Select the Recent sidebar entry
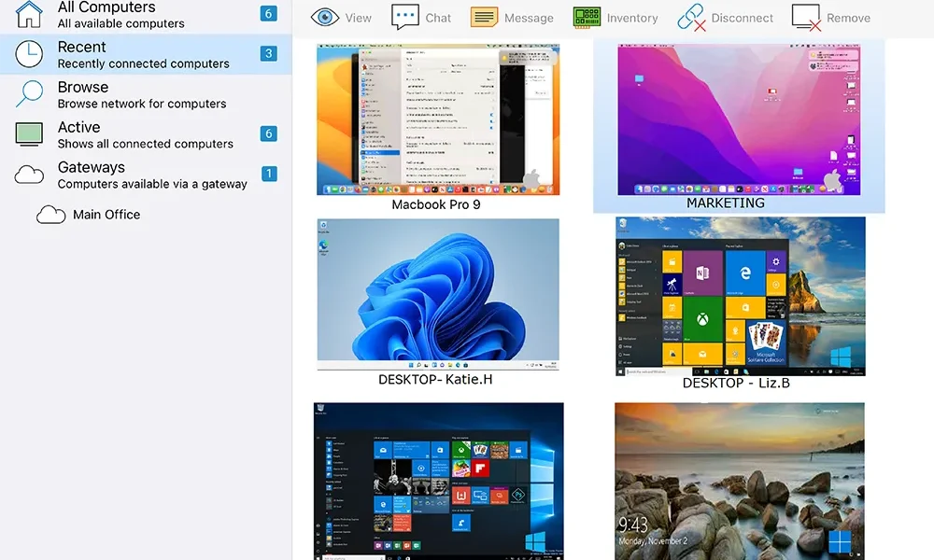934x560 pixels. click(143, 55)
